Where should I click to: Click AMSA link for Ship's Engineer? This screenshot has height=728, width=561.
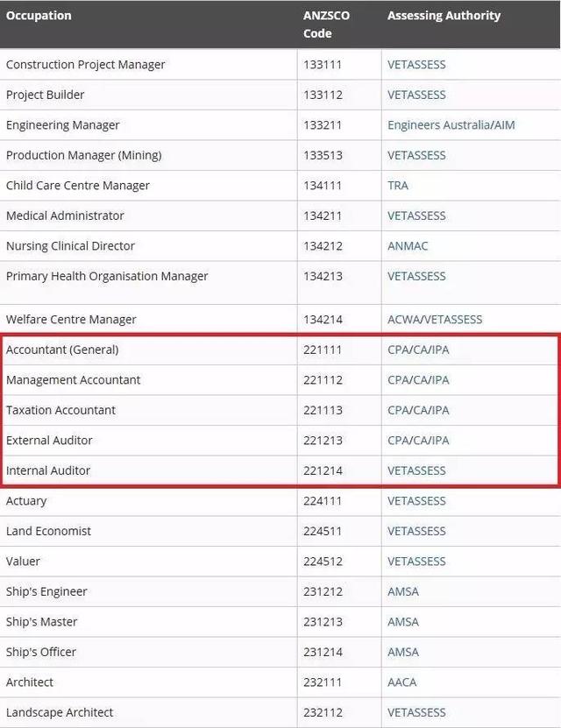coord(403,591)
